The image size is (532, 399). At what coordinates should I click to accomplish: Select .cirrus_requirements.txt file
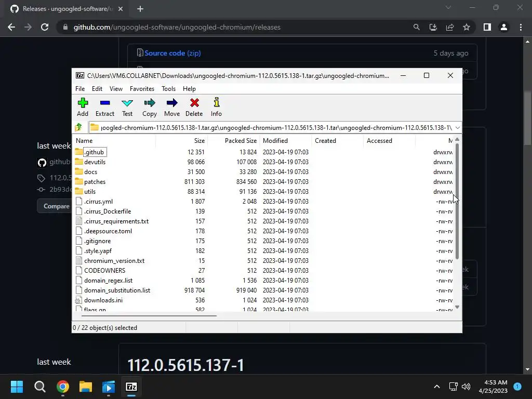pos(116,221)
